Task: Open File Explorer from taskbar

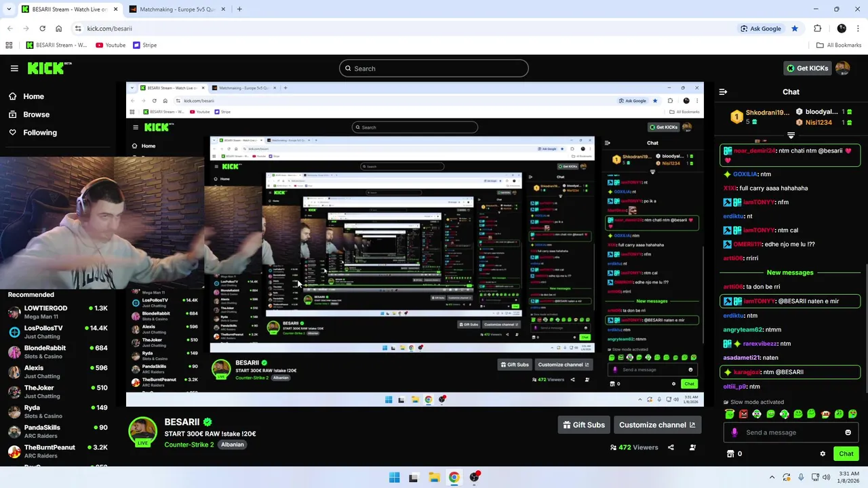Action: pos(434,477)
